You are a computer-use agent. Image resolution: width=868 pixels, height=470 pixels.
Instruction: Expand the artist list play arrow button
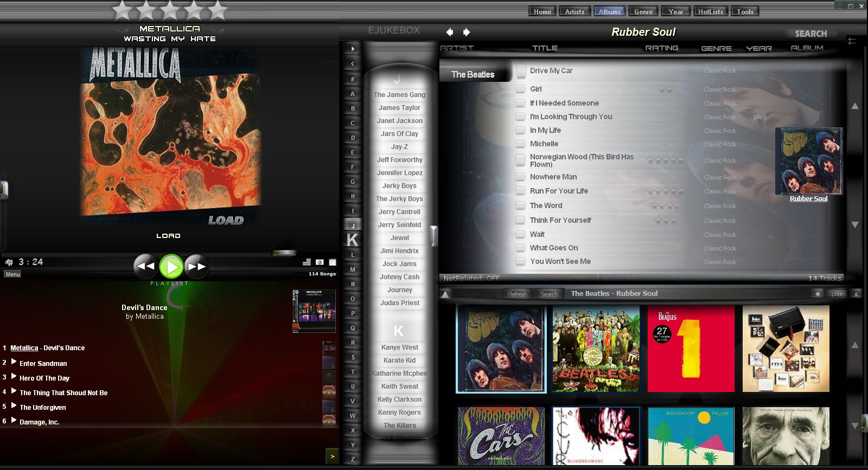[353, 49]
